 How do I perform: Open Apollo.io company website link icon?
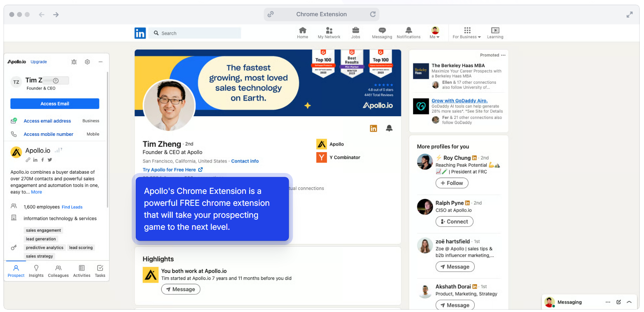tap(28, 160)
